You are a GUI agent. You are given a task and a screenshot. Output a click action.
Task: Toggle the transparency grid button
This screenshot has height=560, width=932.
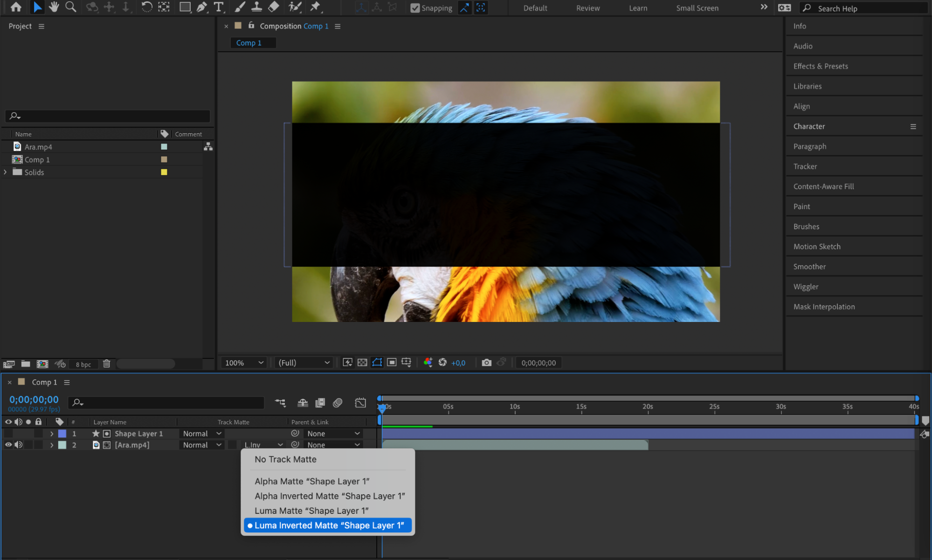coord(362,362)
